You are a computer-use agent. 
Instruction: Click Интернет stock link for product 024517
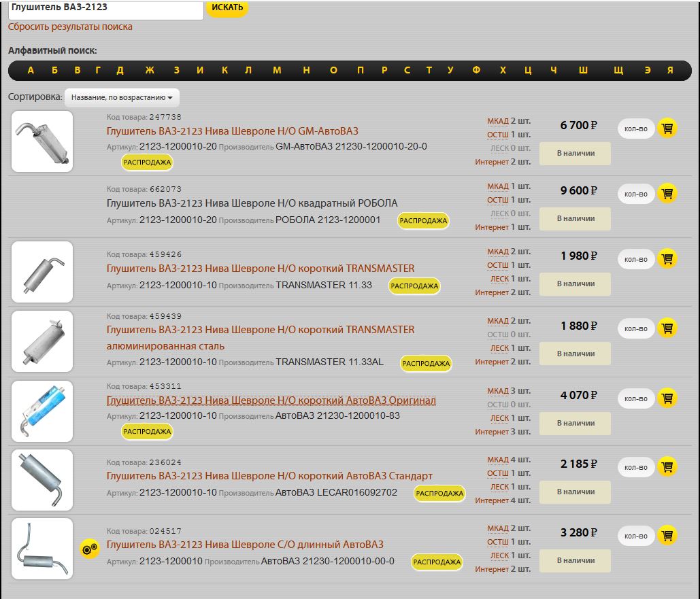(492, 570)
